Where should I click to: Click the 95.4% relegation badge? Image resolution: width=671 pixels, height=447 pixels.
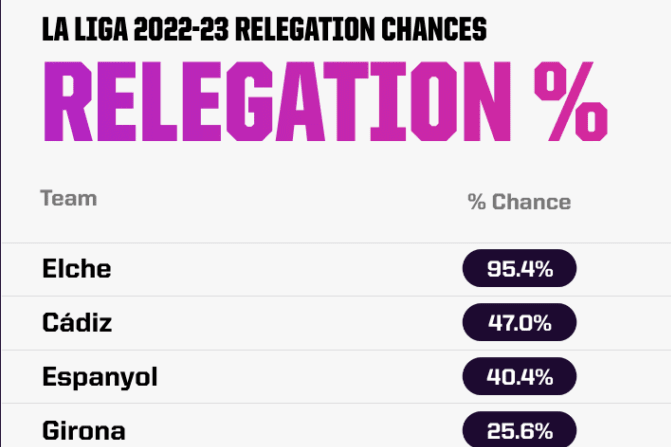coord(519,269)
